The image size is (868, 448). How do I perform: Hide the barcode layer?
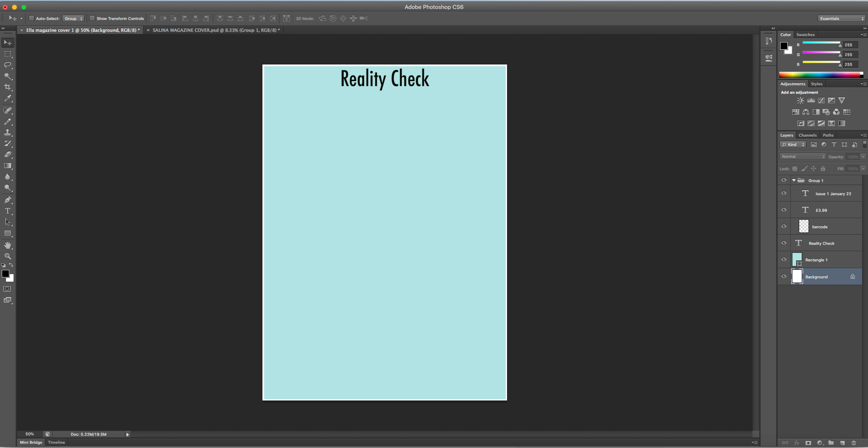click(x=784, y=226)
